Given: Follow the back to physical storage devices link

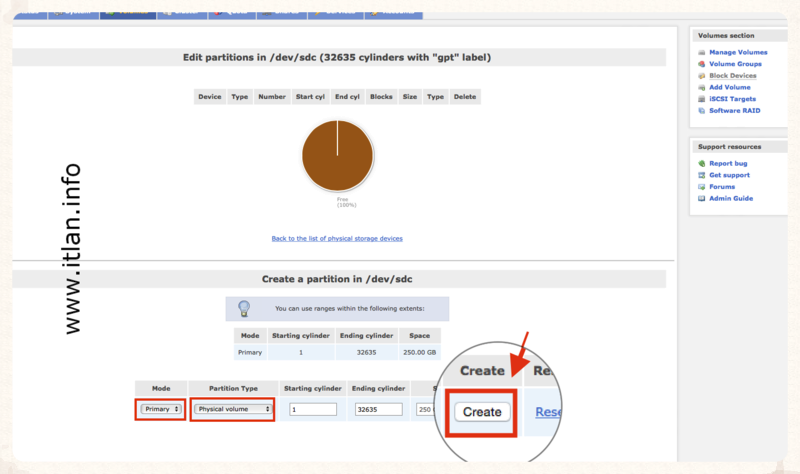Looking at the screenshot, I should [337, 238].
